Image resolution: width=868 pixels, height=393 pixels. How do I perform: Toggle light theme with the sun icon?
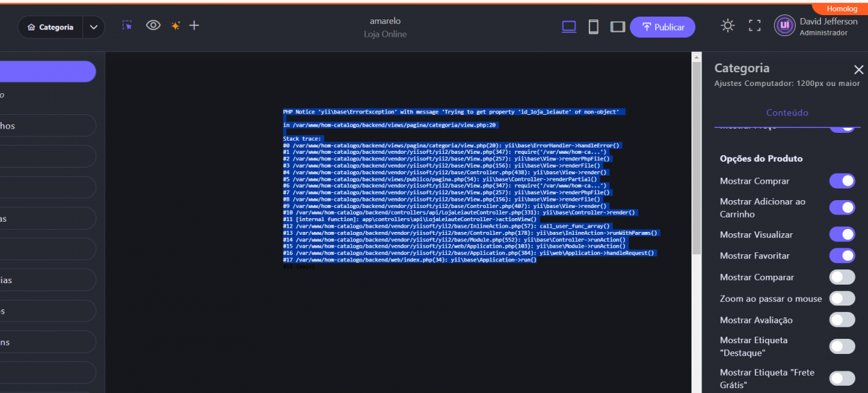point(728,26)
